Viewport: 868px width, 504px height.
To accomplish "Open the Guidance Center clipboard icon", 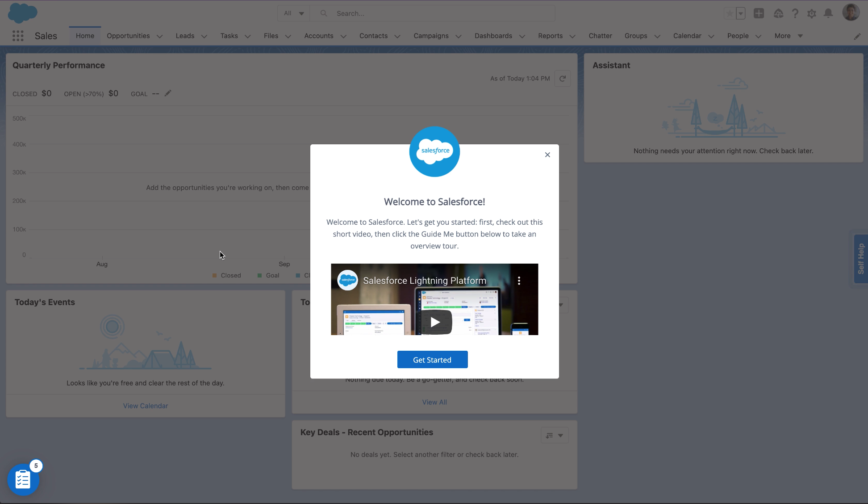I will point(23,479).
